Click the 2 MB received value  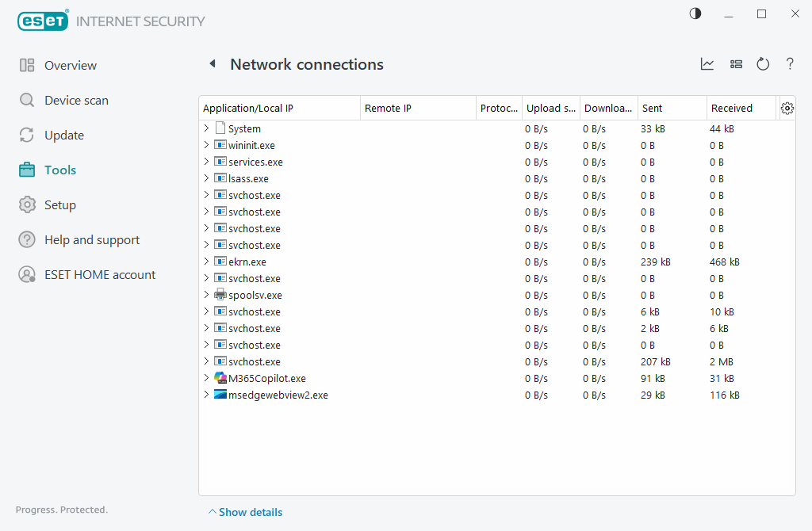click(x=722, y=361)
